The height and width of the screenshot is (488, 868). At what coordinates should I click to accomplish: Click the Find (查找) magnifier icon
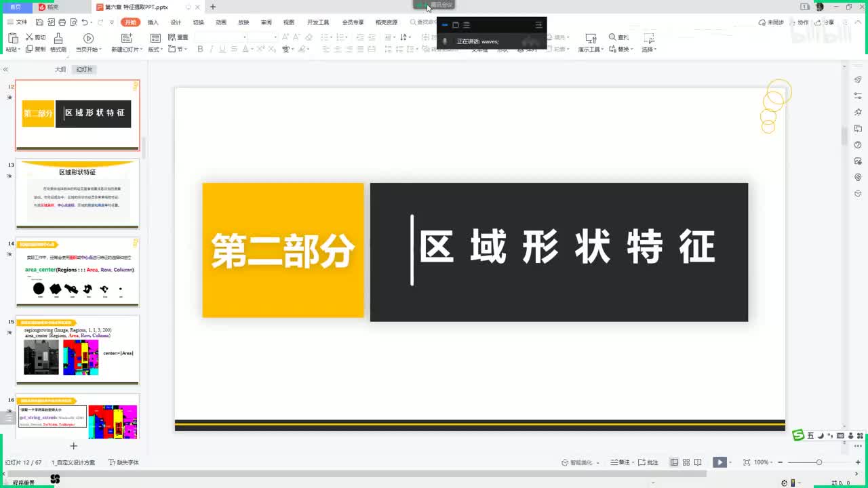[x=613, y=37]
